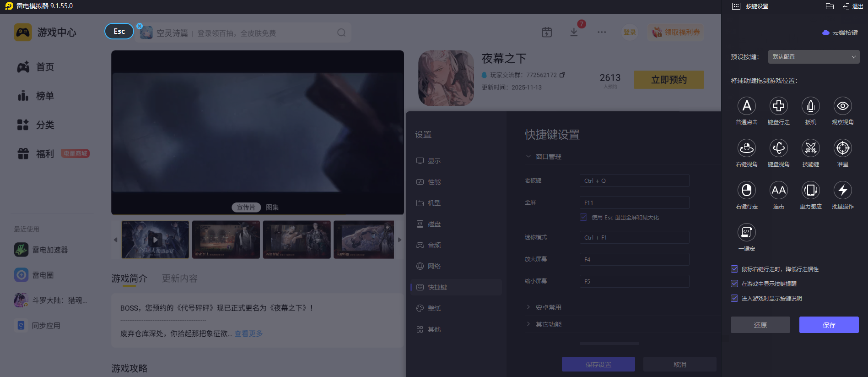Switch to the 更新内容 tab
868x377 pixels.
click(x=180, y=279)
